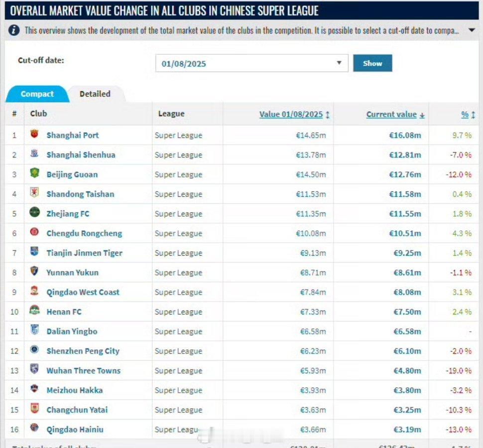The width and height of the screenshot is (483, 448).
Task: Click the Show button
Action: 372,63
